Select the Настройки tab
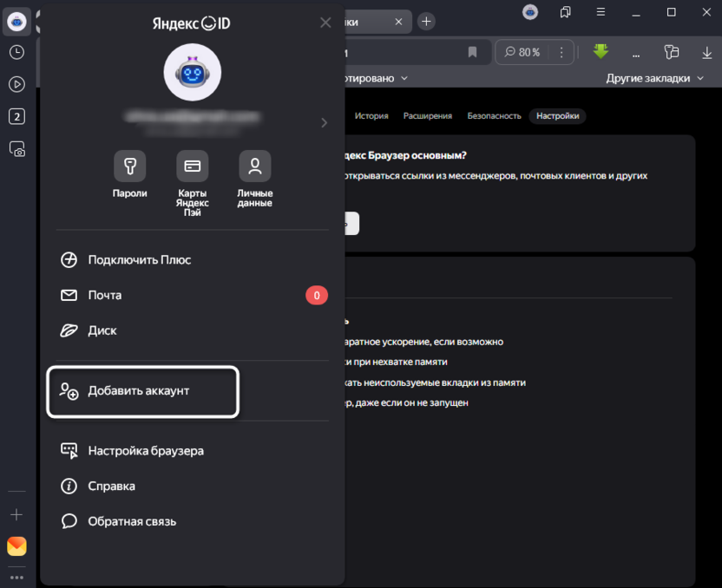 pos(558,116)
